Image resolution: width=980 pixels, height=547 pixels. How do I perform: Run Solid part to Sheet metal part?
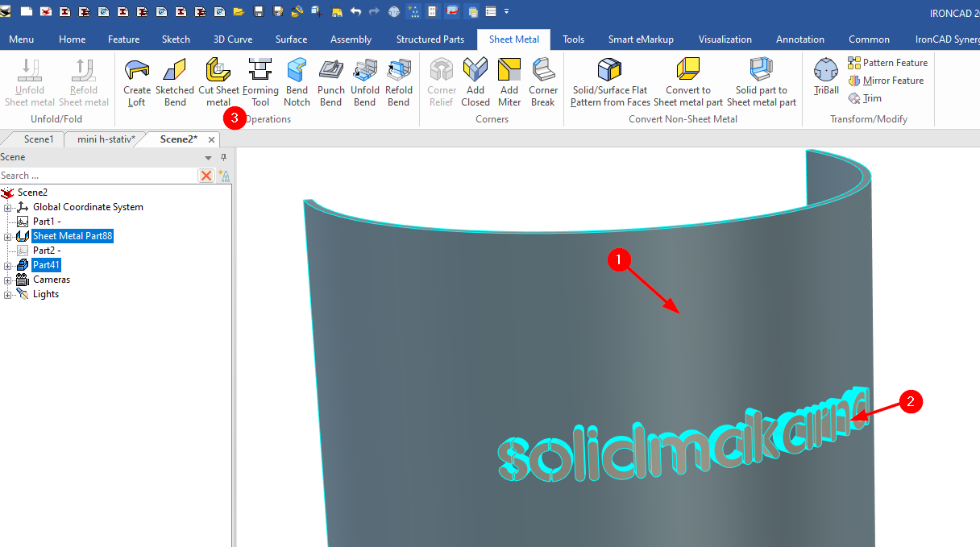pyautogui.click(x=762, y=83)
